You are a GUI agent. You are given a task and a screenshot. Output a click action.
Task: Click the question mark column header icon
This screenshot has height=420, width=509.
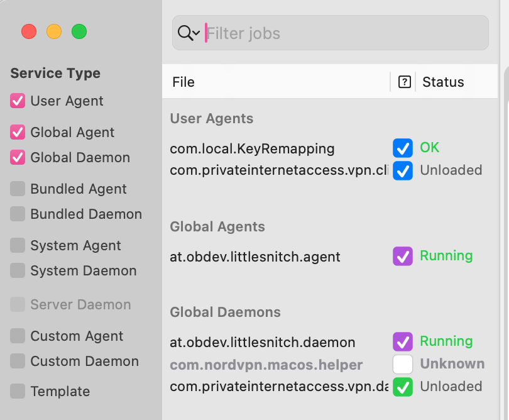[x=405, y=82]
